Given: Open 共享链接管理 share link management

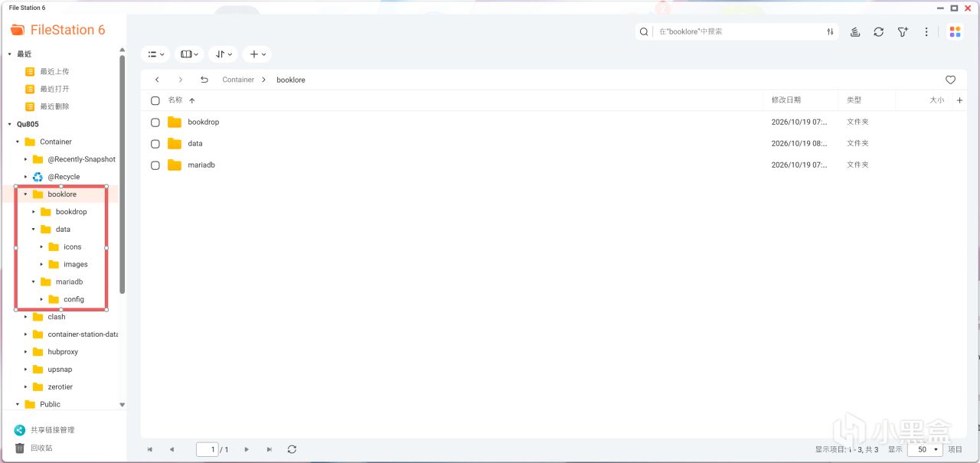Looking at the screenshot, I should tap(52, 430).
